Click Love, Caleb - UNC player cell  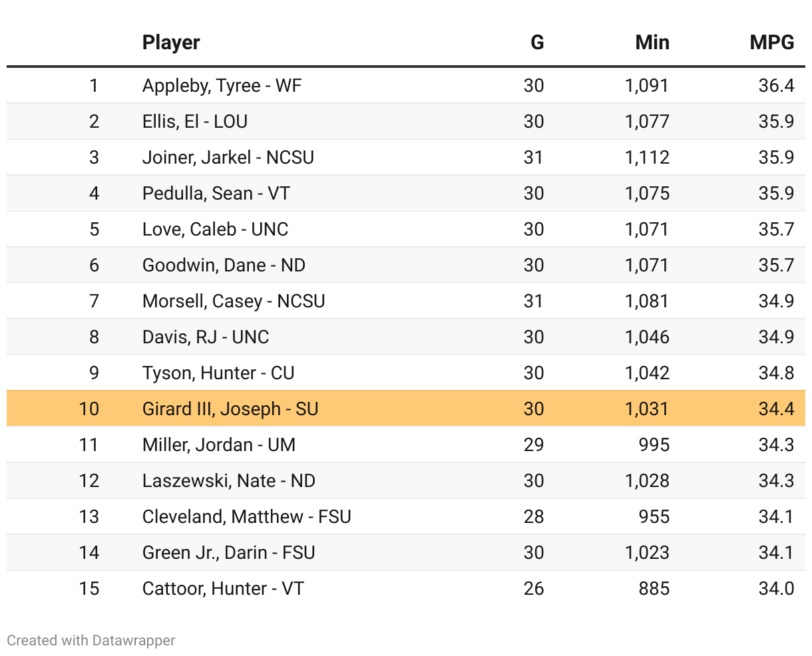coord(215,230)
